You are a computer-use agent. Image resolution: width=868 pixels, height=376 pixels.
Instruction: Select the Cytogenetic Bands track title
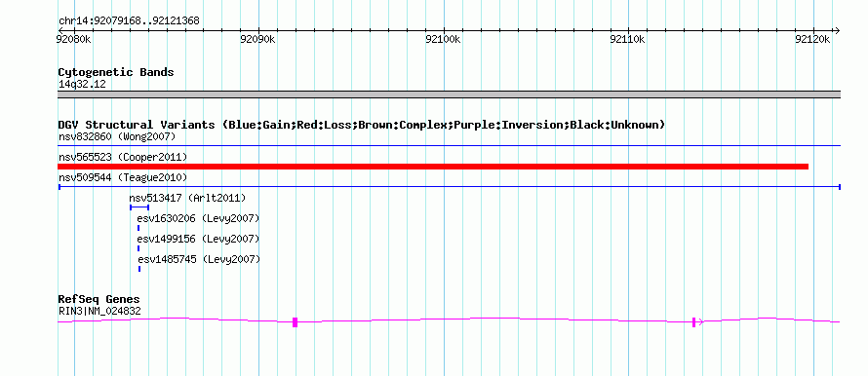point(116,72)
